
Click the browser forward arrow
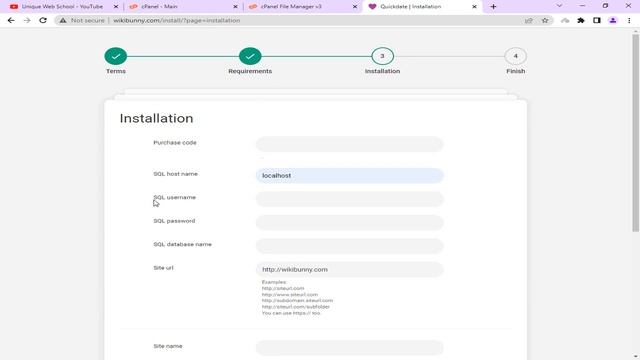[27, 20]
